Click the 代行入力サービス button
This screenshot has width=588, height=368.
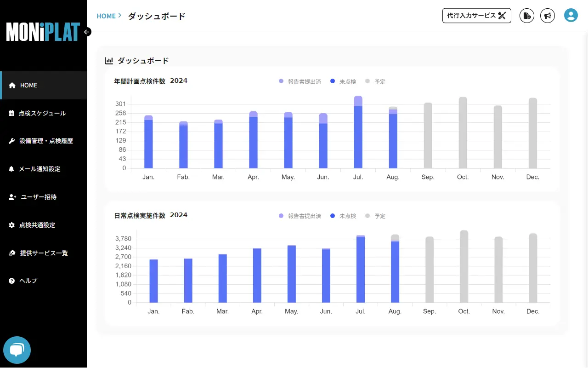[476, 16]
